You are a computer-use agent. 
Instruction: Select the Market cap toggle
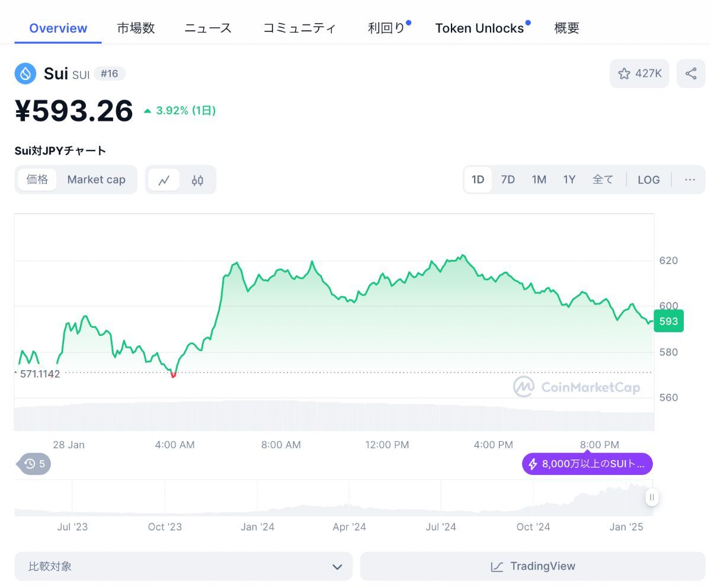pyautogui.click(x=96, y=179)
